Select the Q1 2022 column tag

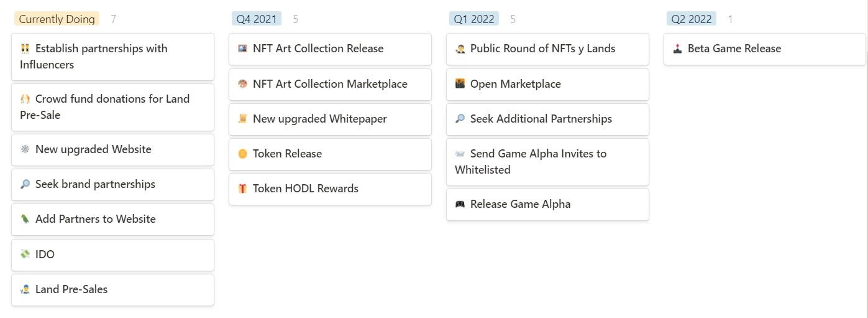[x=474, y=19]
